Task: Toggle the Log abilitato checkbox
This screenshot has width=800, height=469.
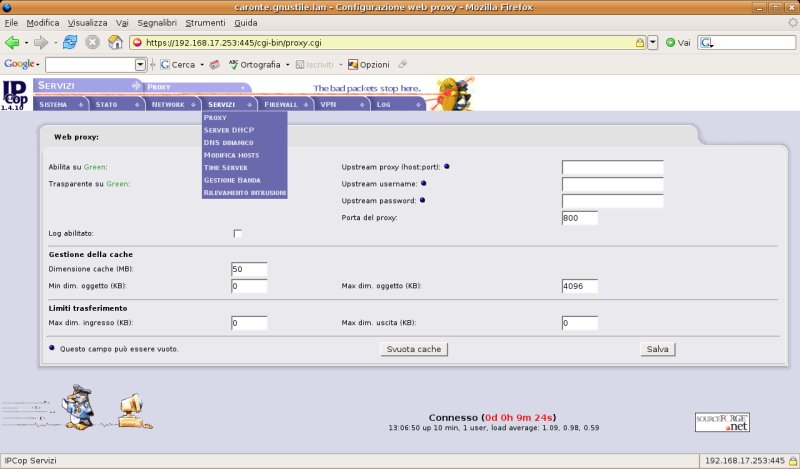Action: click(x=238, y=233)
